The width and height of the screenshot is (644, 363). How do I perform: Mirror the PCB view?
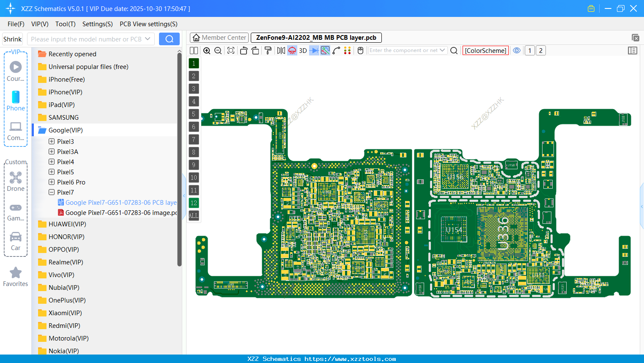coord(281,50)
